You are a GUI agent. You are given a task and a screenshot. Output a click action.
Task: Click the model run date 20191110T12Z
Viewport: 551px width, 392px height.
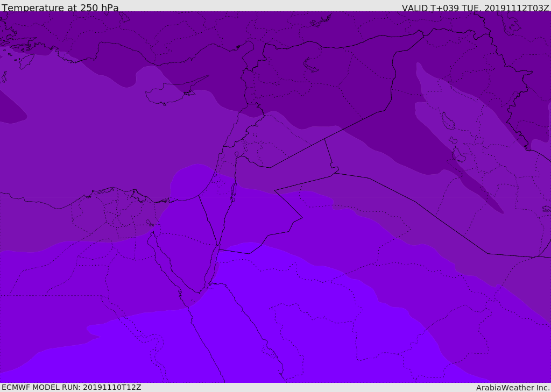[x=111, y=387]
